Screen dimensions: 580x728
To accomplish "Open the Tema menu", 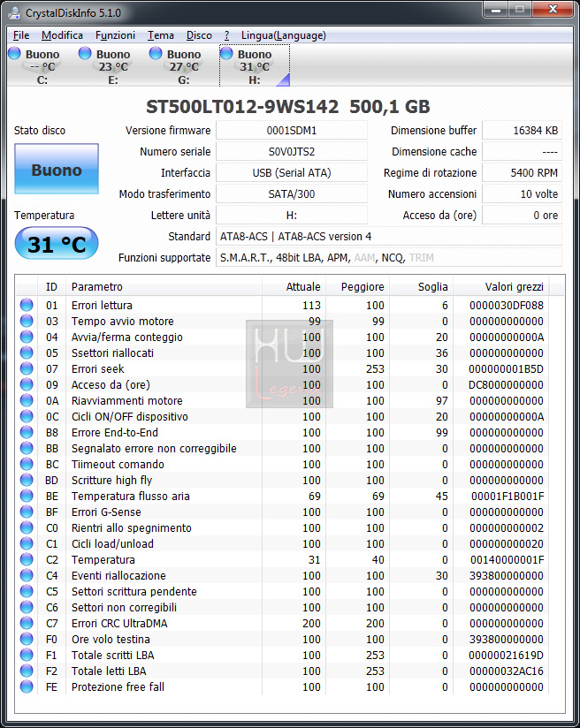I will [x=161, y=35].
